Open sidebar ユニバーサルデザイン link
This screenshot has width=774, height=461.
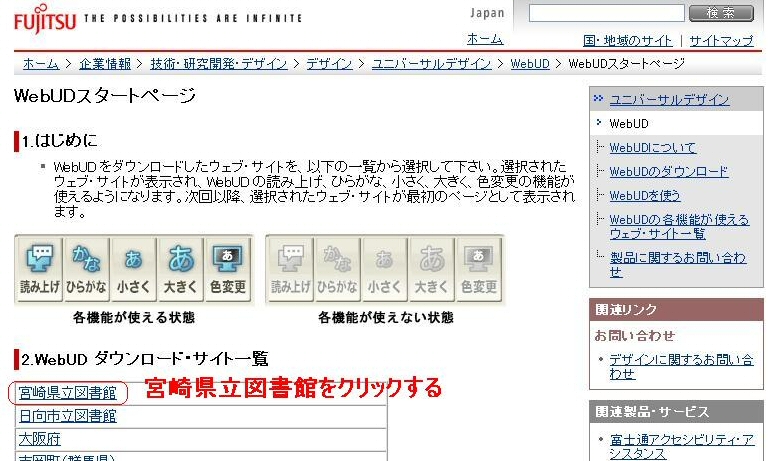(669, 100)
